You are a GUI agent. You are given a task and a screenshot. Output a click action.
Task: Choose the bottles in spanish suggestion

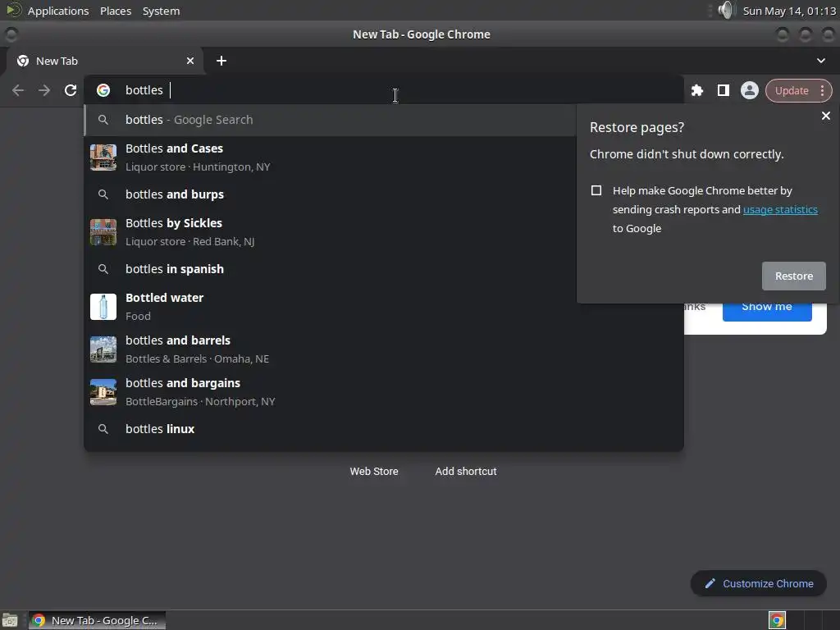pos(384,269)
